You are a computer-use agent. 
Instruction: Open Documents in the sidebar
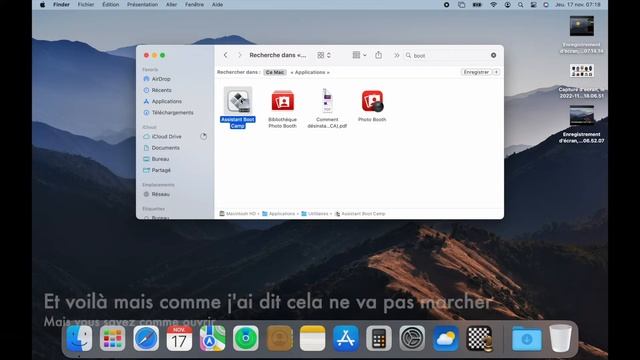(x=165, y=148)
